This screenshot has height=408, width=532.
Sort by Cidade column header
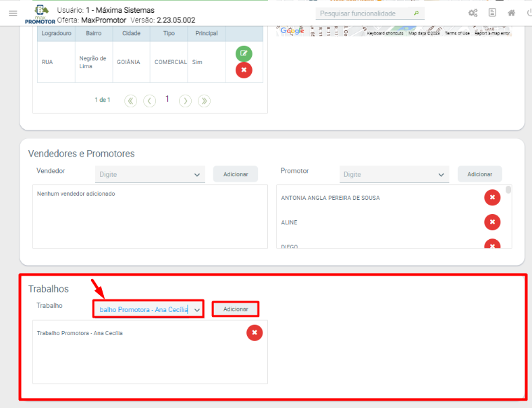131,33
